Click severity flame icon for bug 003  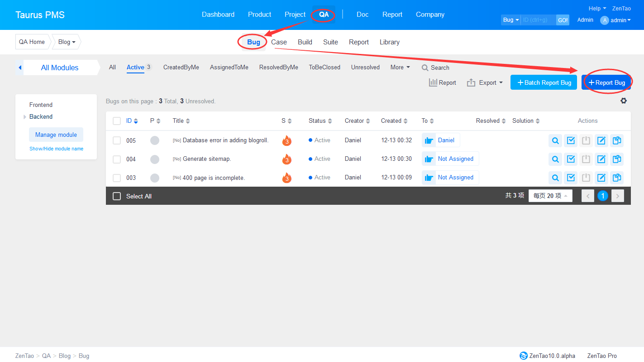(x=286, y=178)
